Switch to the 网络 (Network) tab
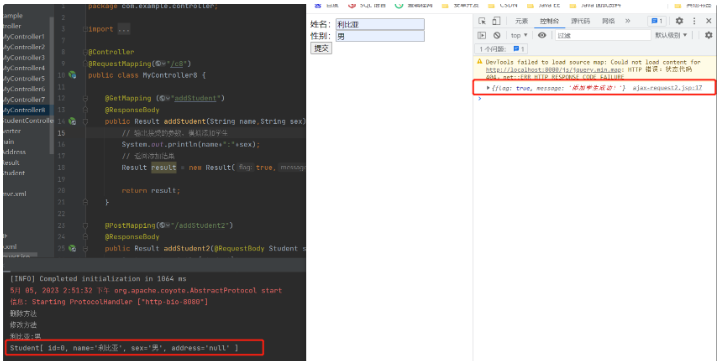 [608, 21]
